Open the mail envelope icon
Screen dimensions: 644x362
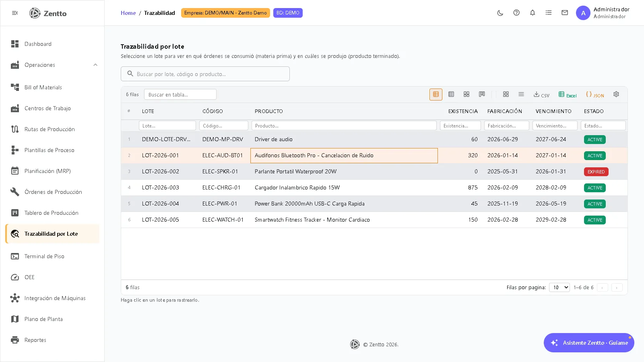point(565,13)
